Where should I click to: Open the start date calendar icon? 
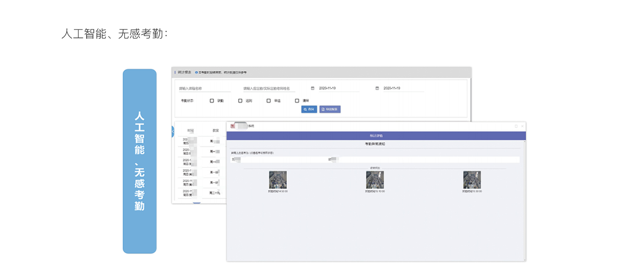(x=312, y=88)
